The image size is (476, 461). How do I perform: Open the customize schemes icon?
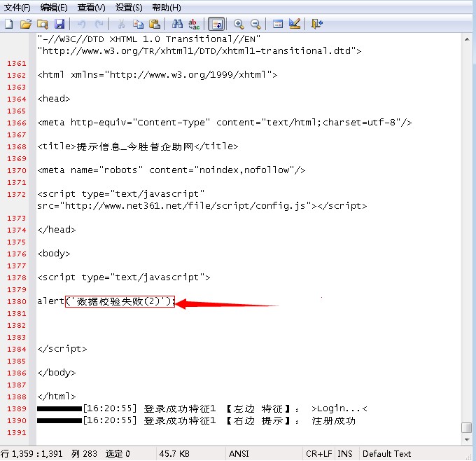pyautogui.click(x=295, y=24)
